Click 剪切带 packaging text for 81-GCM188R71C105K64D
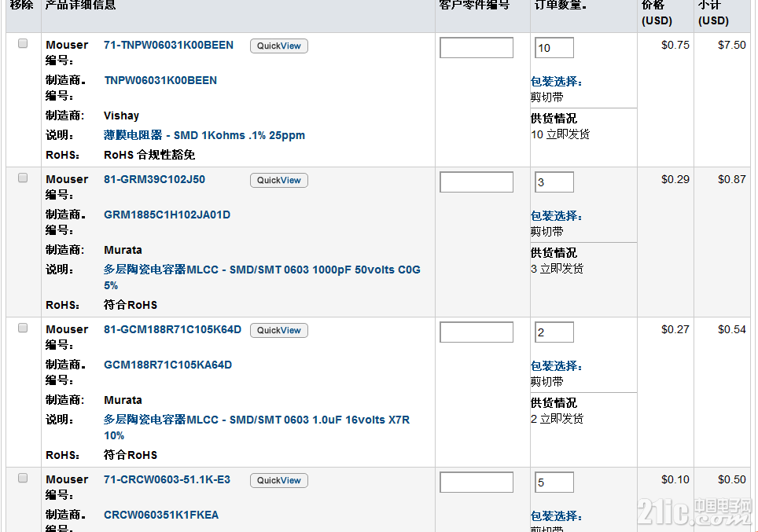The image size is (758, 532). click(547, 382)
